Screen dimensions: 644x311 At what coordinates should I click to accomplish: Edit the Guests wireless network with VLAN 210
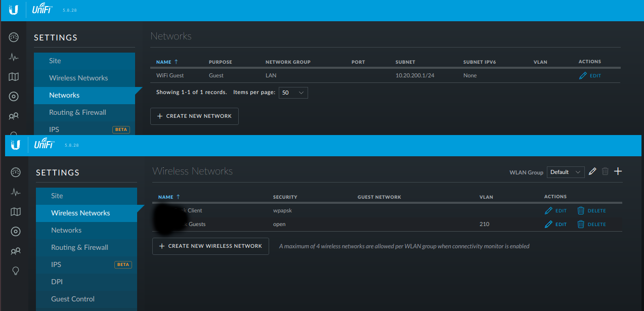click(x=555, y=225)
